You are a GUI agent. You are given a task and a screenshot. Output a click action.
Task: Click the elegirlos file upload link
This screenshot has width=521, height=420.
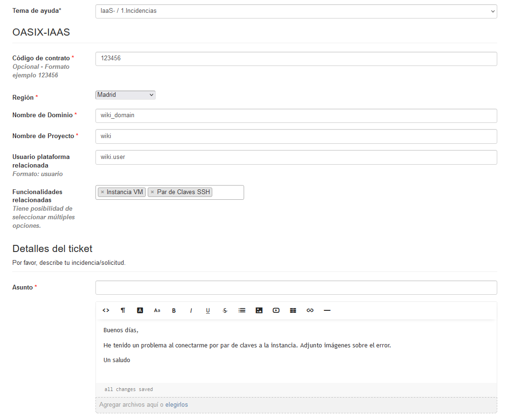coord(177,405)
